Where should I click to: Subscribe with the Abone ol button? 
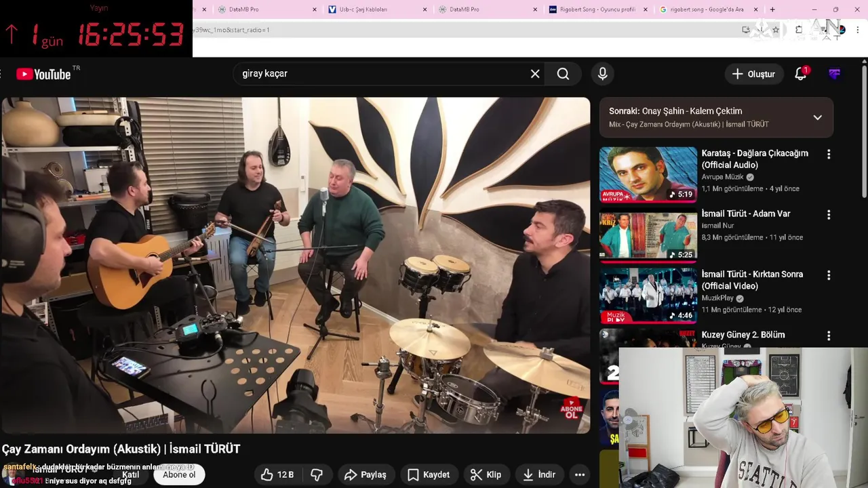pyautogui.click(x=179, y=474)
